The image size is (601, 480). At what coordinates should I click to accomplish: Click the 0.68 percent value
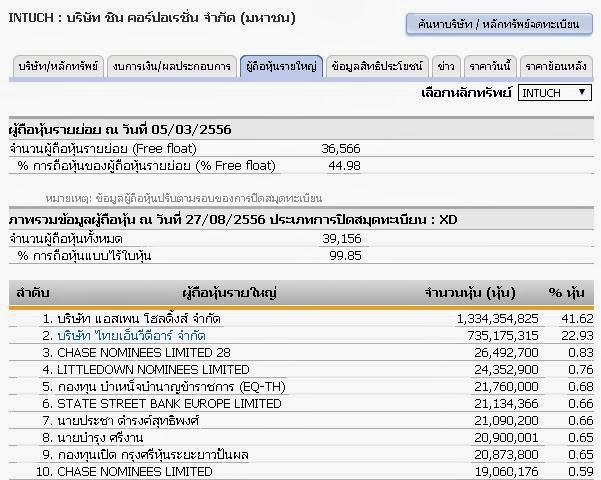(581, 387)
